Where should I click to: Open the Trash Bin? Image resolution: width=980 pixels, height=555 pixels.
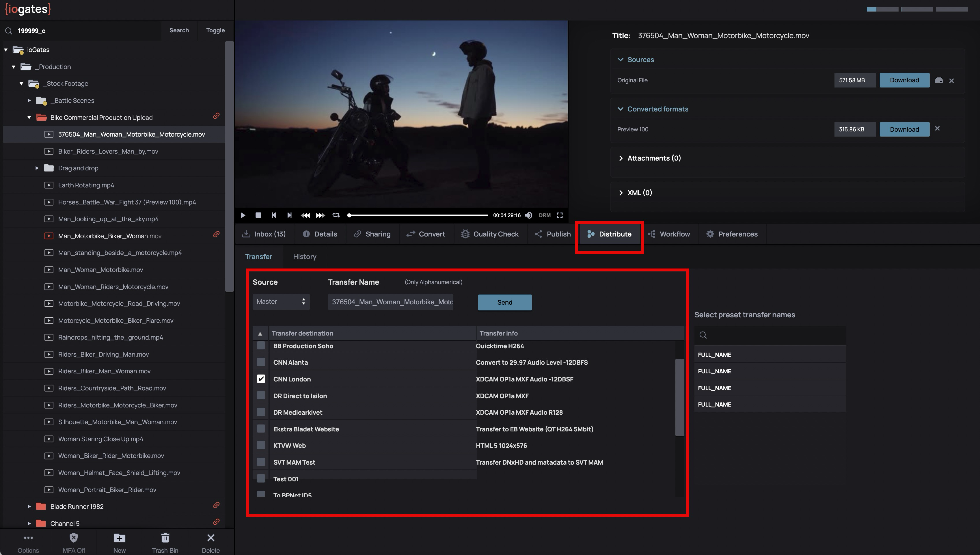tap(165, 538)
